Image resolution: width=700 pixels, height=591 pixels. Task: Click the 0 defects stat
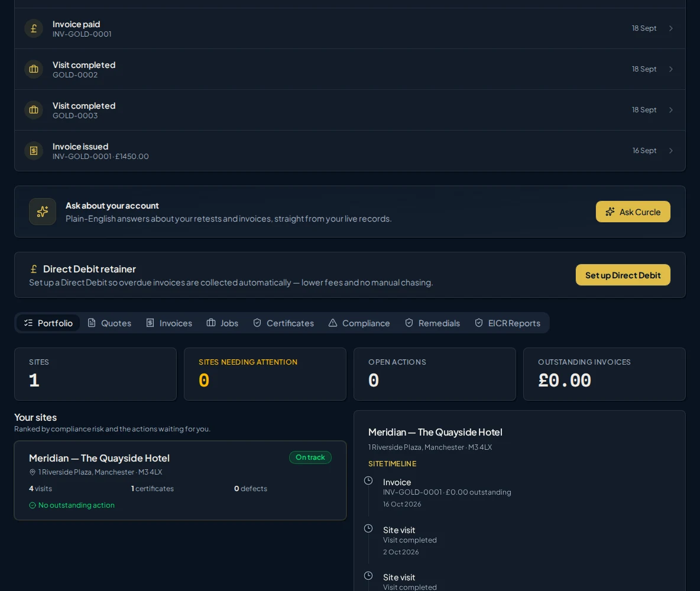pyautogui.click(x=251, y=489)
